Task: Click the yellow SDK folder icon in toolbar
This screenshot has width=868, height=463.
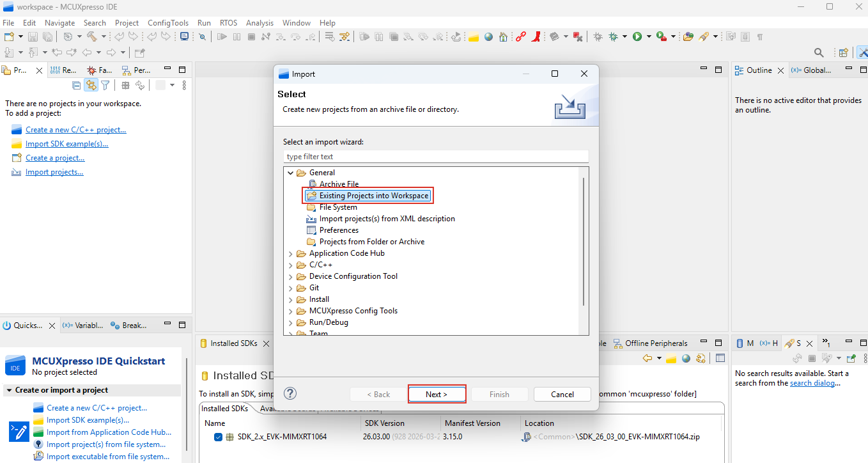Action: [x=474, y=36]
